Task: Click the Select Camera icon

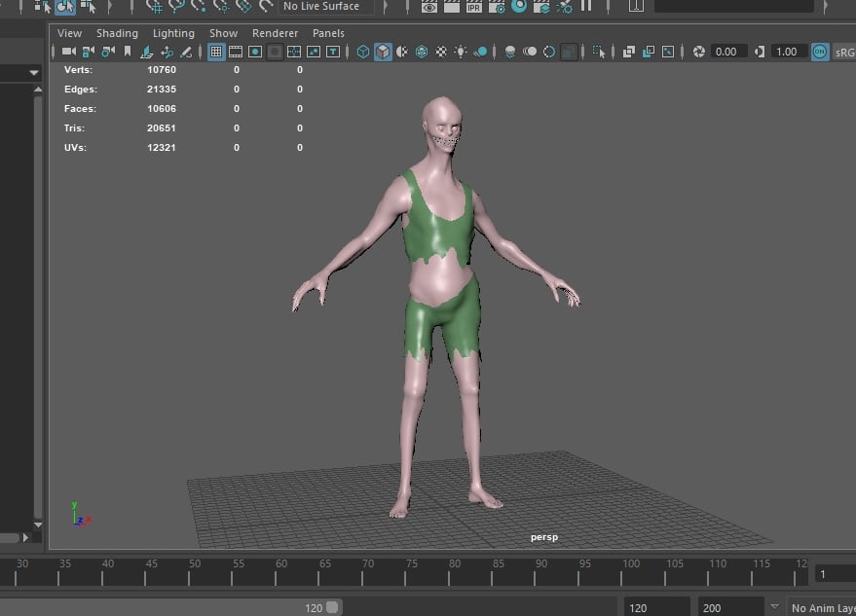Action: tap(69, 52)
